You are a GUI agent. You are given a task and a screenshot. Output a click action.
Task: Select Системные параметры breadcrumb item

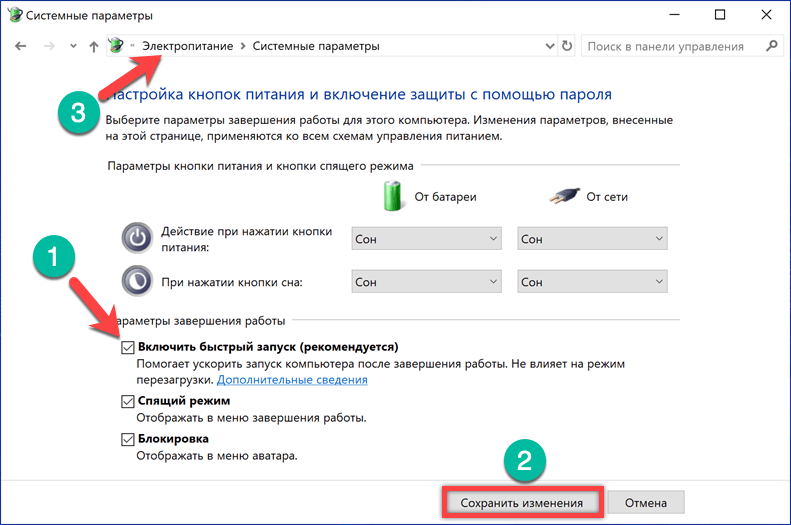tap(316, 46)
